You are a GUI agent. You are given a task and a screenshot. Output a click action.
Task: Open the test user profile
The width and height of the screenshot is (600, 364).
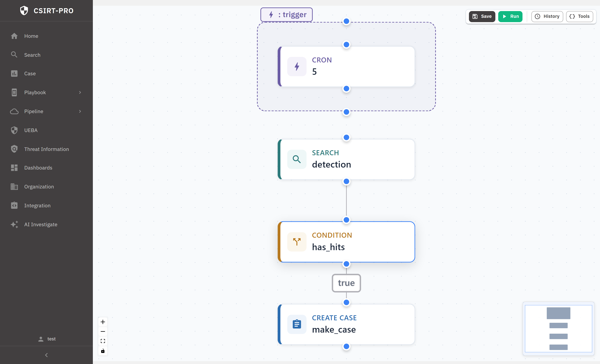(x=47, y=339)
